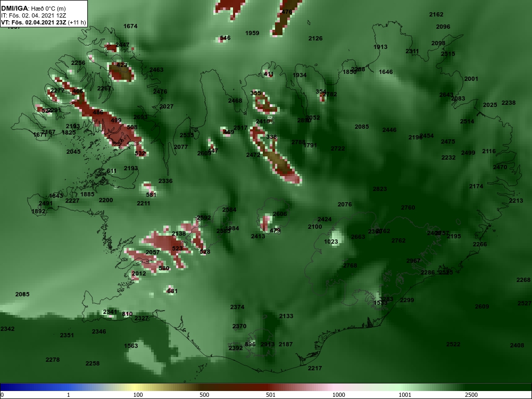Screen dimensions: 532x399
Task: Click the map value 2967
Action: tap(413, 261)
